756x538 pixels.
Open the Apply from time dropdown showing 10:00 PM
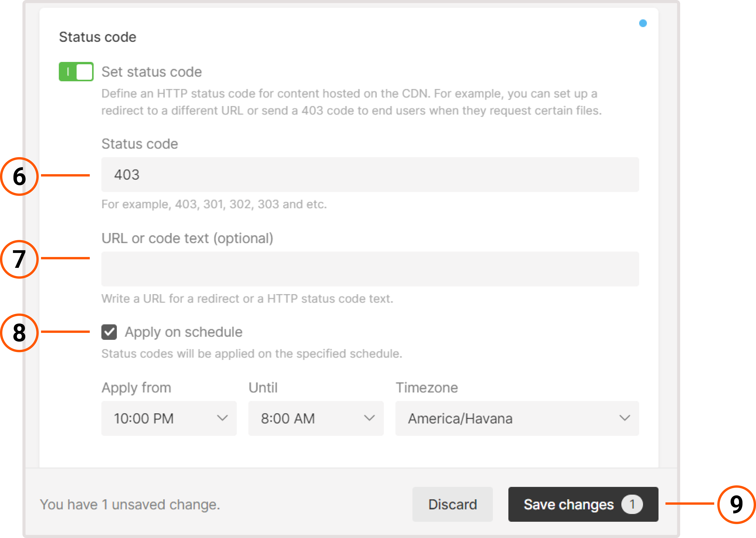(169, 418)
